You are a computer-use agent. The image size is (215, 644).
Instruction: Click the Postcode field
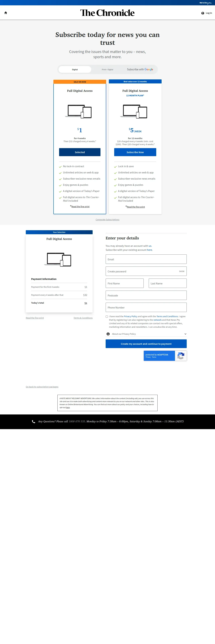146,295
